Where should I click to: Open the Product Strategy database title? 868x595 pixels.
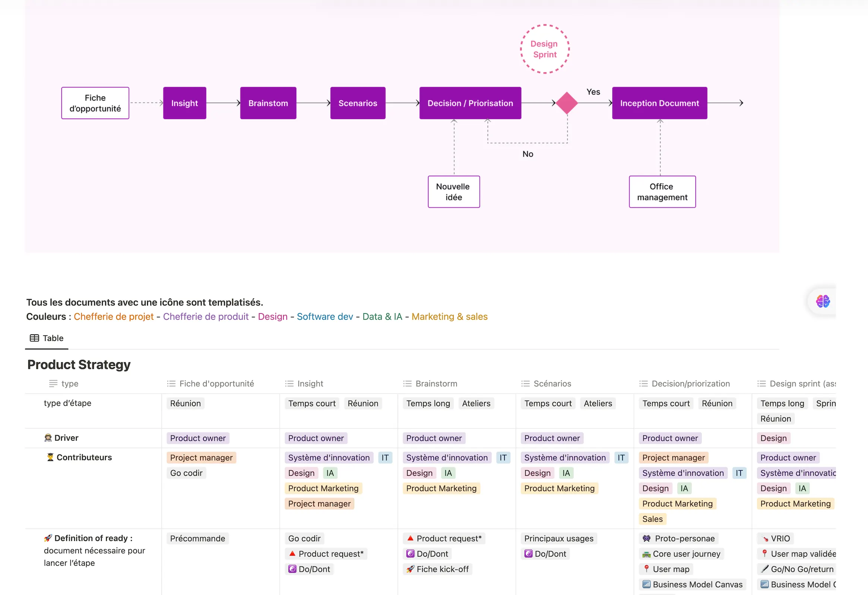[x=79, y=364]
